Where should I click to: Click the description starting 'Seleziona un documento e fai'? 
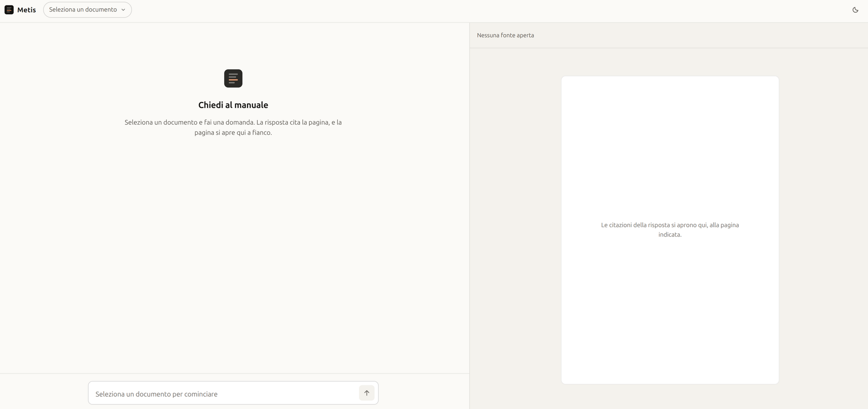click(233, 127)
